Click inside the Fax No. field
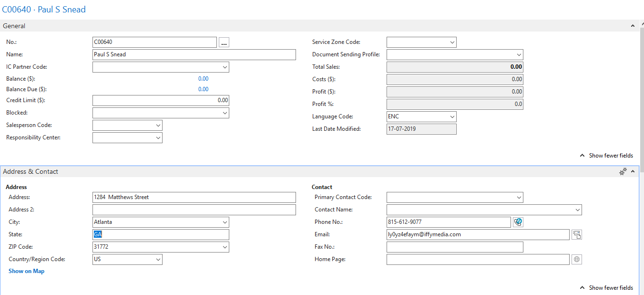This screenshot has height=295, width=644. pos(453,247)
